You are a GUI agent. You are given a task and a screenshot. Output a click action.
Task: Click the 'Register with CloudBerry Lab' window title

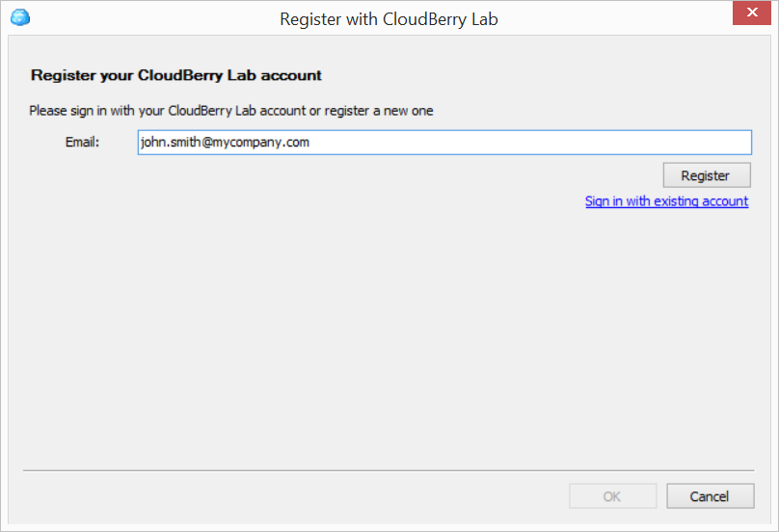pos(389,19)
